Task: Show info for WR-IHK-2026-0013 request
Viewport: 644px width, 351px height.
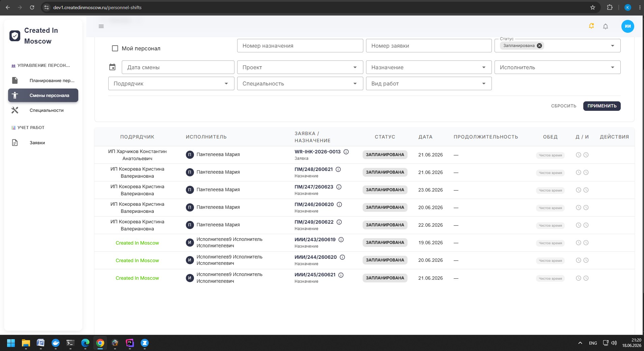Action: tap(346, 152)
